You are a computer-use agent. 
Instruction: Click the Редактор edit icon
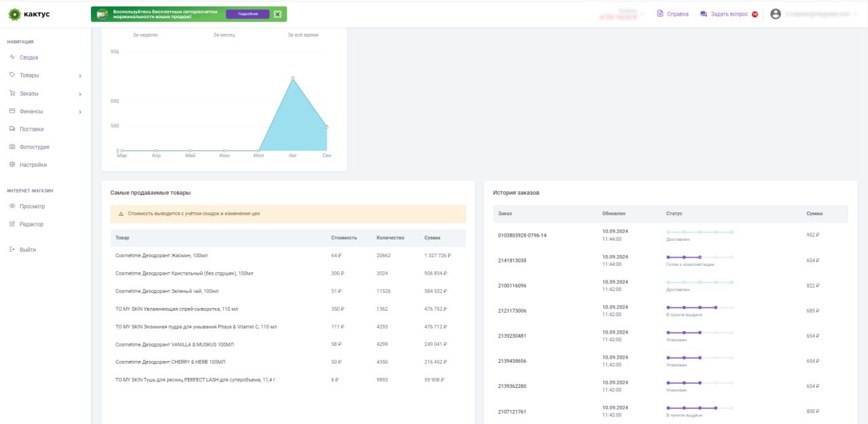point(12,224)
